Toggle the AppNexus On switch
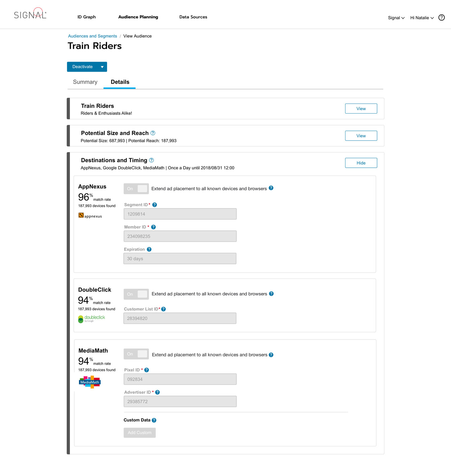Image resolution: width=451 pixels, height=476 pixels. (x=136, y=189)
